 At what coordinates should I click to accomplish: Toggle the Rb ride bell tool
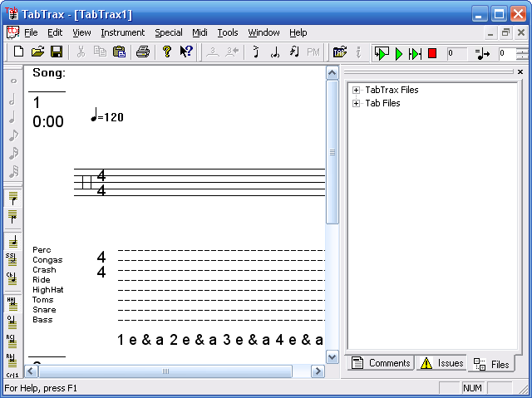tap(12, 360)
